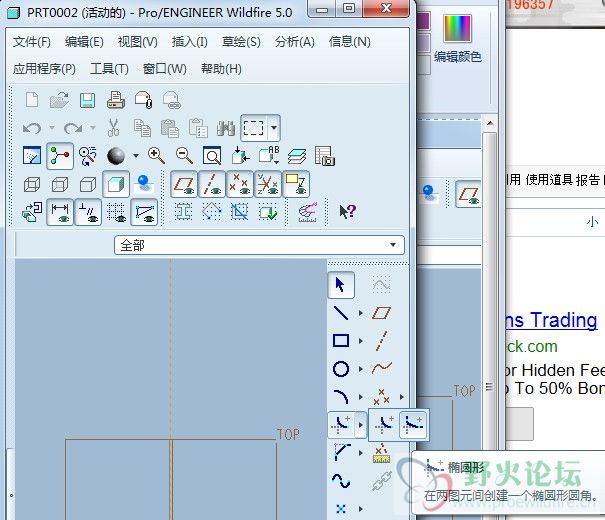Open the Trading link in the browser
This screenshot has width=605, height=520.
pyautogui.click(x=551, y=320)
